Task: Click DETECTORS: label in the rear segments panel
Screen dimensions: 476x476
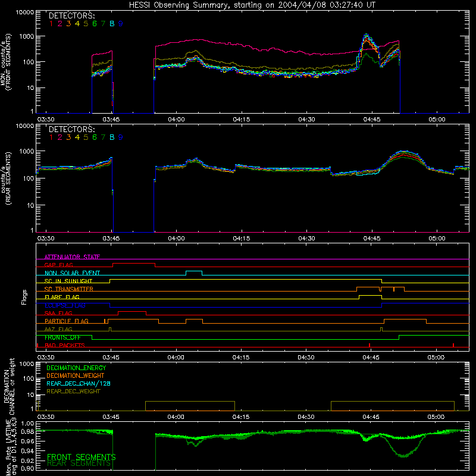Action: point(71,129)
